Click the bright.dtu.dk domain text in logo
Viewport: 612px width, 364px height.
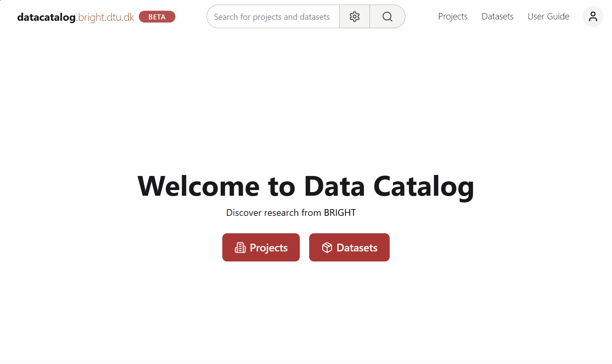[x=106, y=17]
